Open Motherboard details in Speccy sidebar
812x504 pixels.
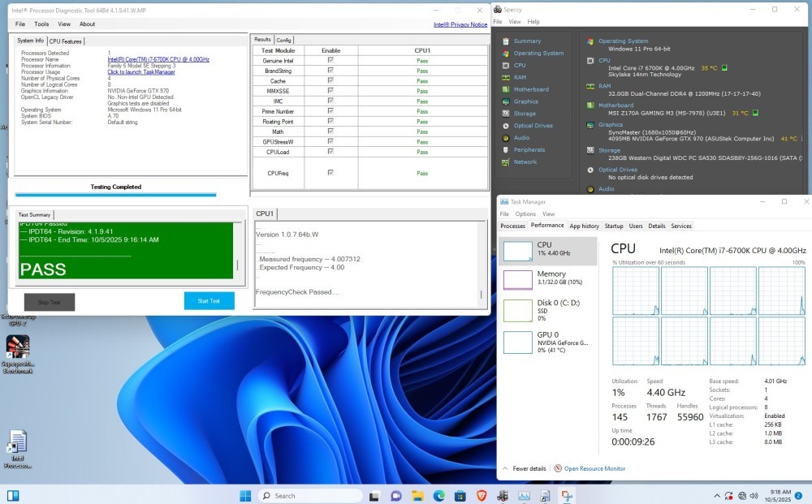(530, 89)
